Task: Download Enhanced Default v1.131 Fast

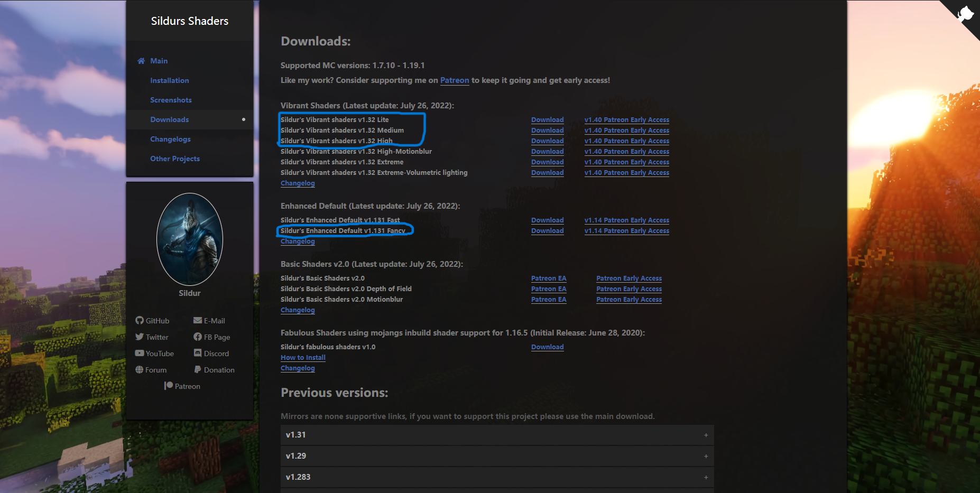Action: pyautogui.click(x=547, y=220)
